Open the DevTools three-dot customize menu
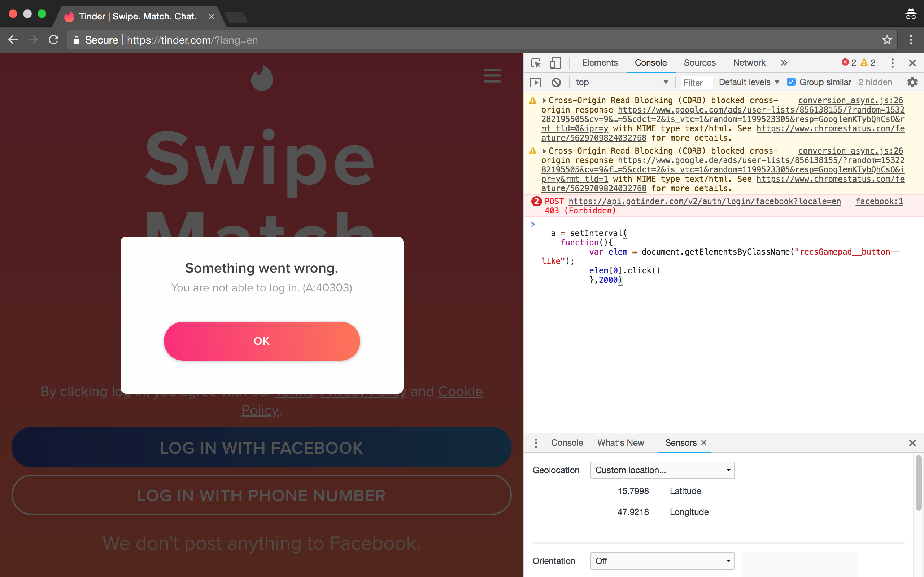This screenshot has height=577, width=924. coord(892,63)
